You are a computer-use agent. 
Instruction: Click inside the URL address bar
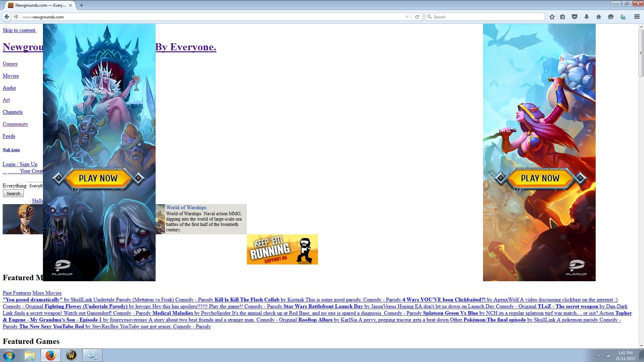(x=134, y=17)
